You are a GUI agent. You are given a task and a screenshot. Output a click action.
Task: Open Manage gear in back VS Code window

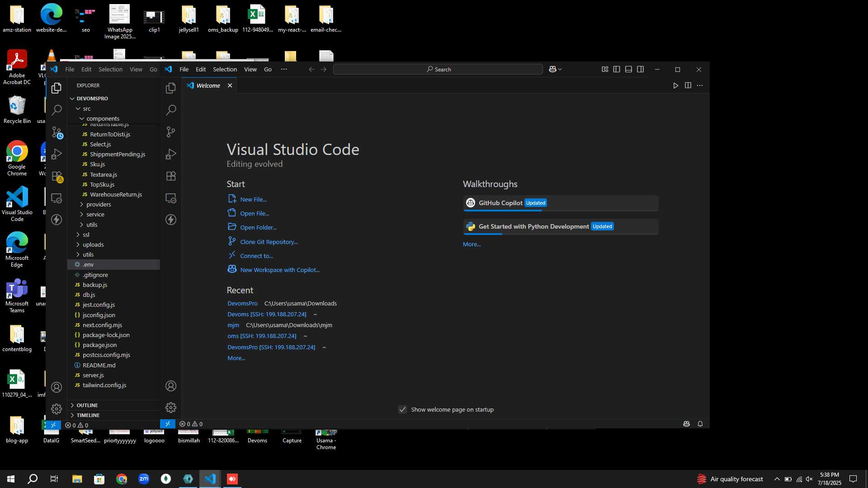pos(56,409)
